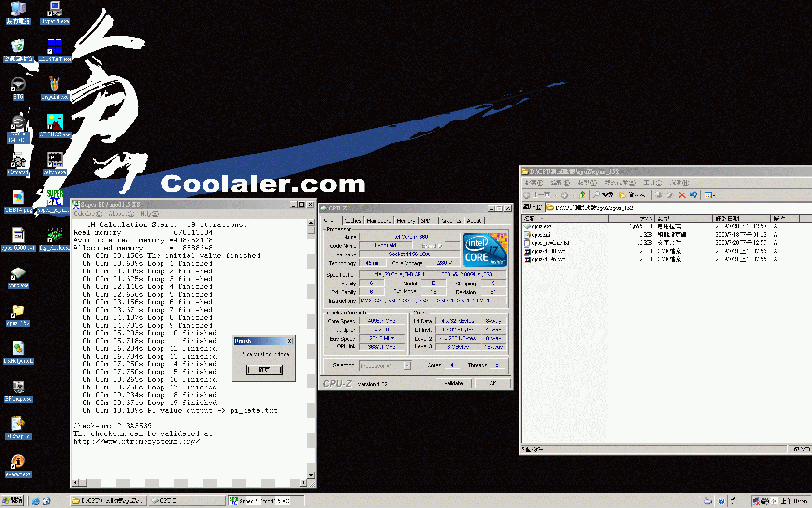The image size is (812, 508).
Task: Switch to the Memory tab in CPU-Z
Action: pos(406,221)
